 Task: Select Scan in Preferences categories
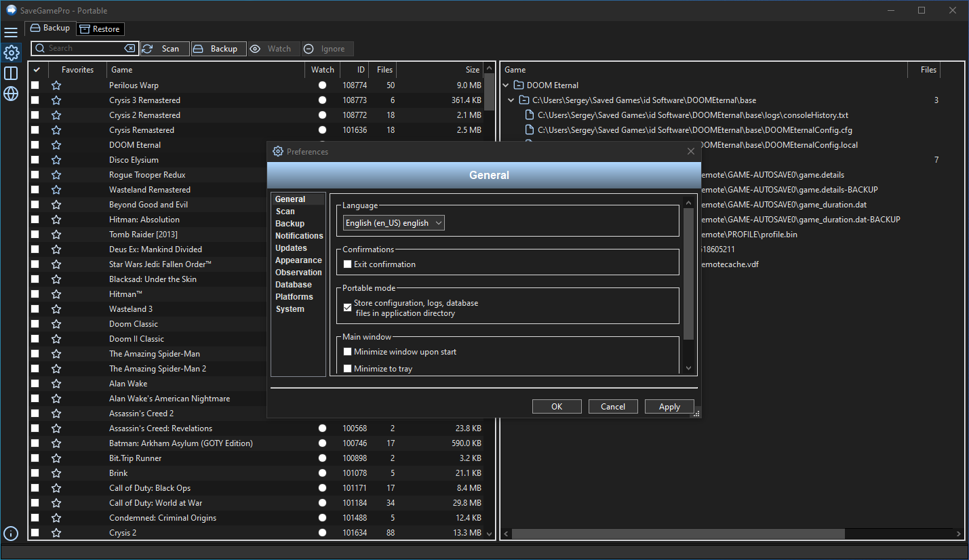point(285,212)
